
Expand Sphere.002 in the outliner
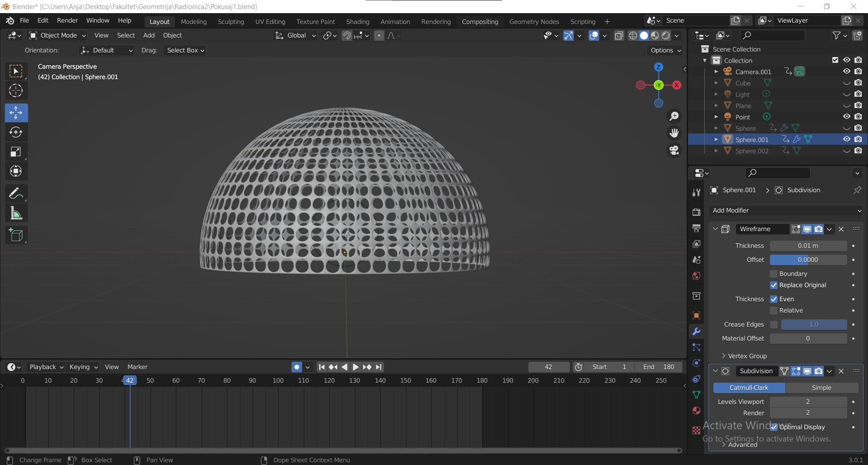[x=716, y=151]
